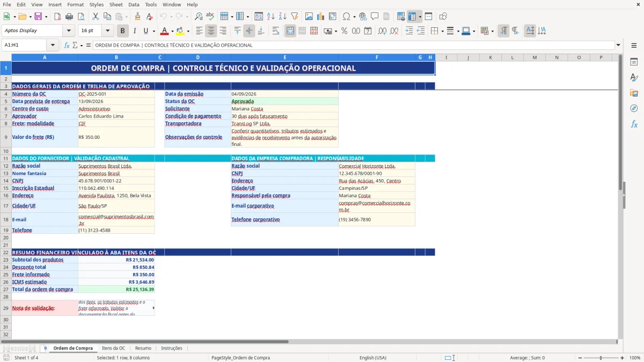Export directly as PDF
The height and width of the screenshot is (362, 644).
(57, 17)
